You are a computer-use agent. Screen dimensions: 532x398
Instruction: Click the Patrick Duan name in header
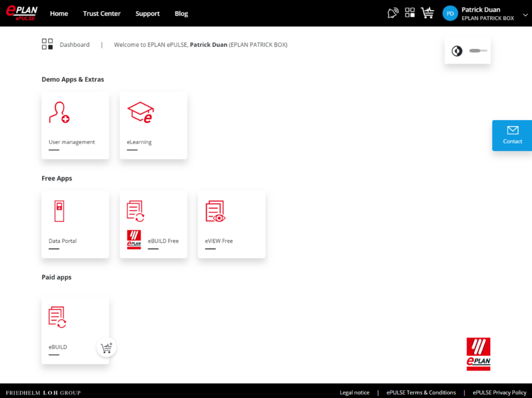tap(481, 9)
